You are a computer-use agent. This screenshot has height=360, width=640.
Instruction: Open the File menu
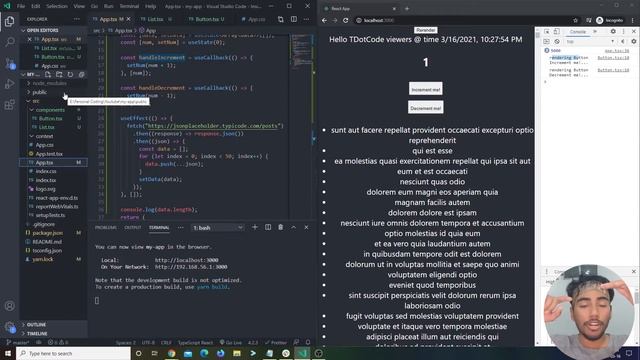click(x=21, y=6)
